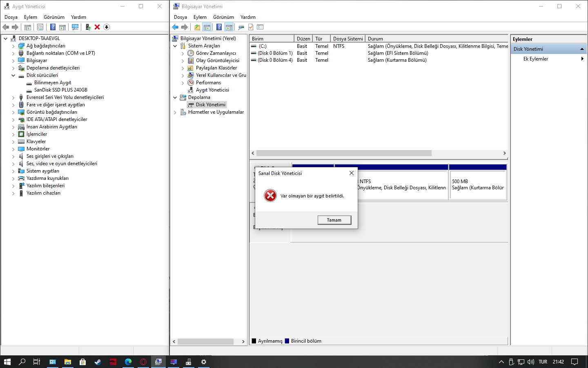This screenshot has height=368, width=588.
Task: Click the back arrow in Aygıt Yöneticisi toolbar
Action: click(x=6, y=27)
